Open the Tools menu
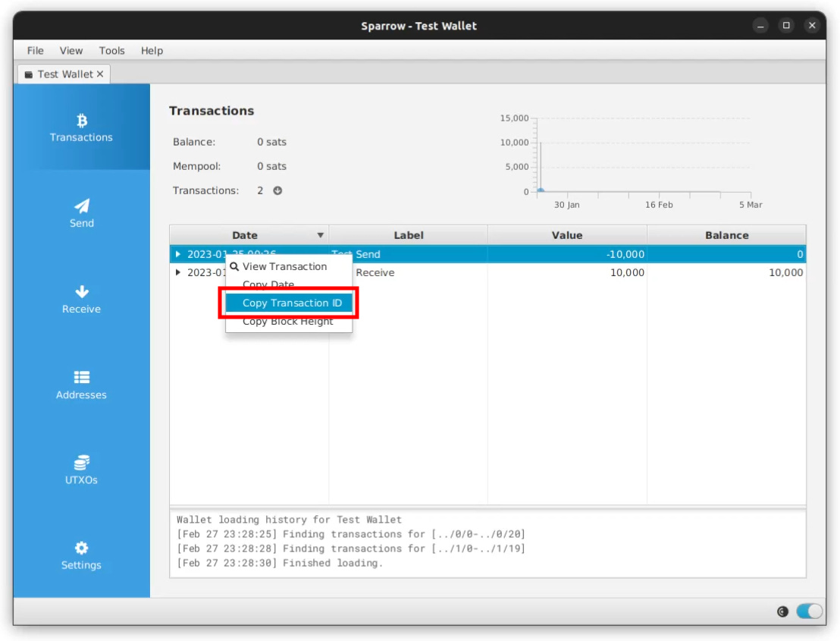 coord(111,50)
